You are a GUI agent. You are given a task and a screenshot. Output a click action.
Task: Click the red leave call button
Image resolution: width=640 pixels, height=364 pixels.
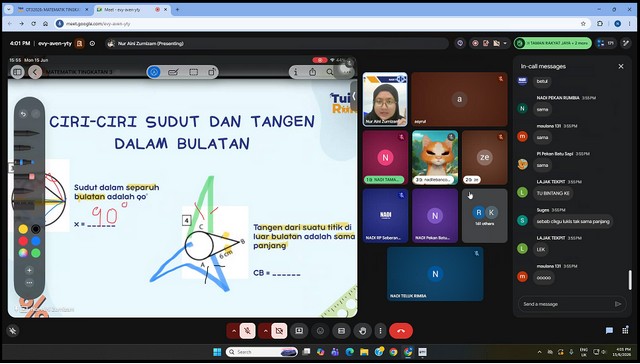point(400,331)
